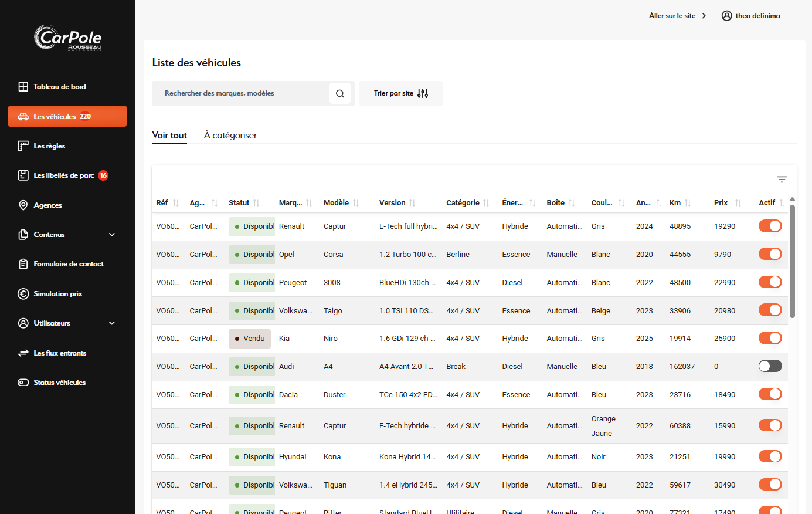Select the Tiguan model cell
This screenshot has width=812, height=514.
click(335, 485)
